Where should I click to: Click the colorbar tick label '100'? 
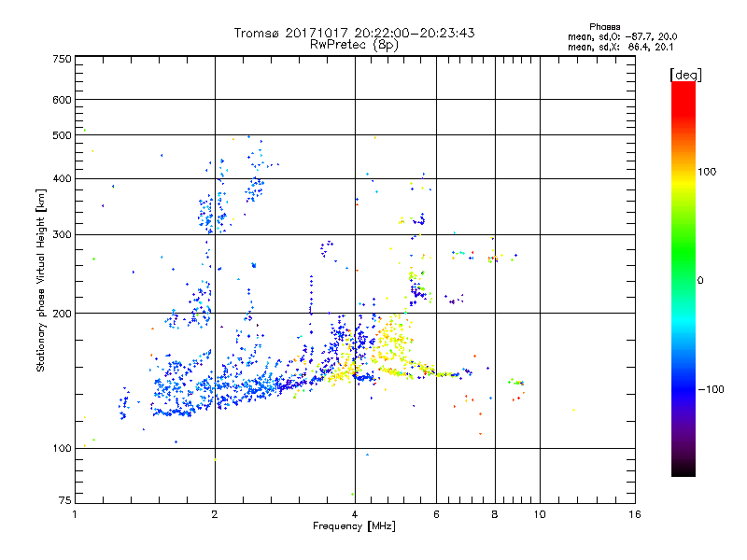(707, 172)
